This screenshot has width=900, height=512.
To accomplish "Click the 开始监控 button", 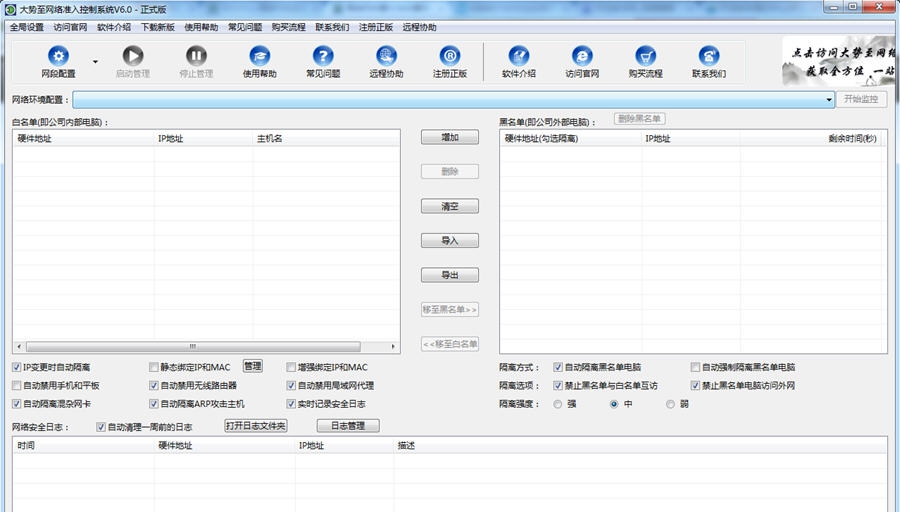I will click(x=861, y=99).
